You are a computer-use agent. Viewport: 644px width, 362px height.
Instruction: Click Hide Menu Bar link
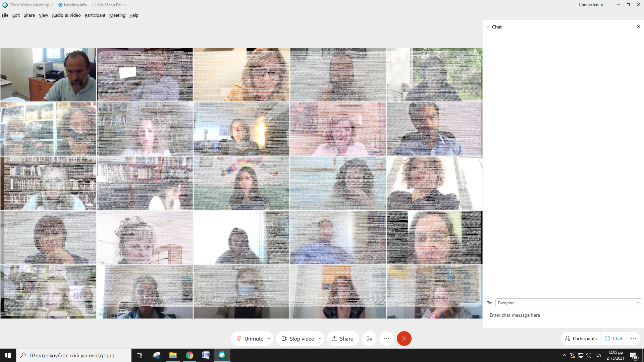(x=108, y=5)
